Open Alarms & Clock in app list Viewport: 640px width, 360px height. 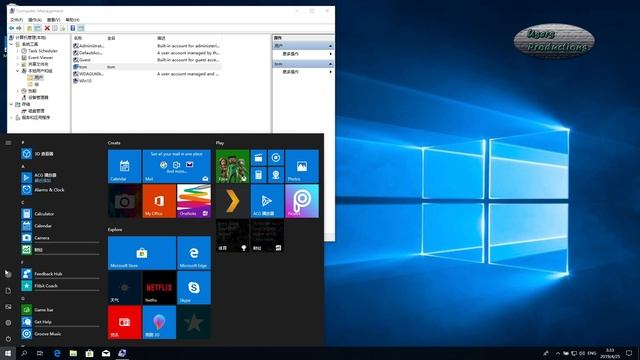[60, 190]
